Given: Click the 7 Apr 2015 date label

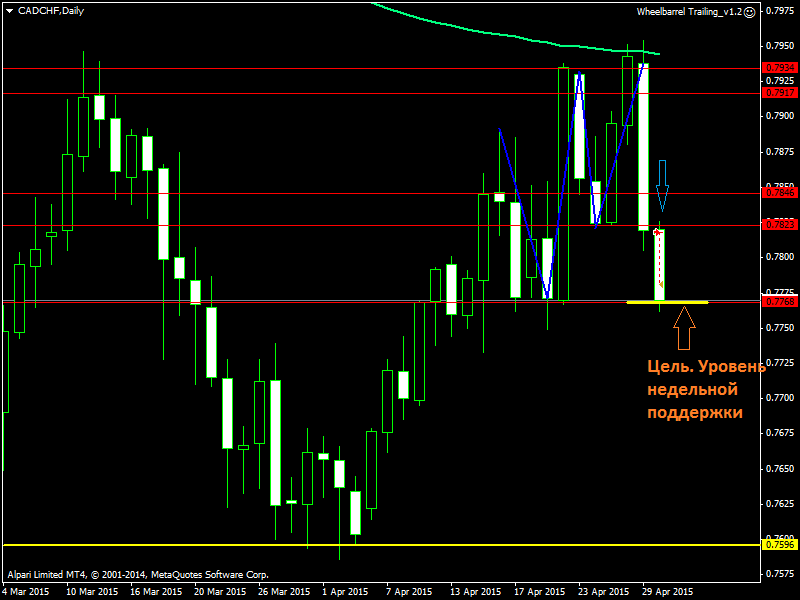Looking at the screenshot, I should click(409, 592).
